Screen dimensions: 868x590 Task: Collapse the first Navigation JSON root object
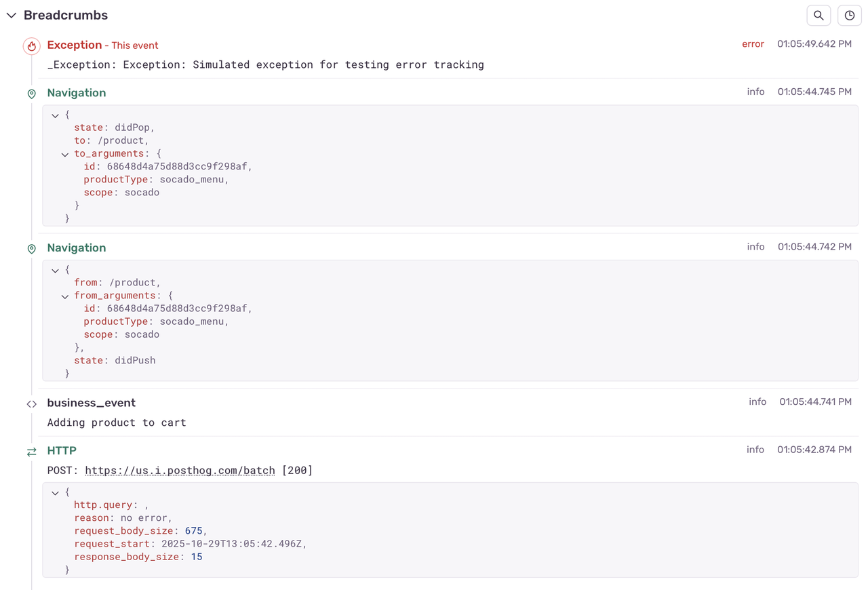pos(56,115)
